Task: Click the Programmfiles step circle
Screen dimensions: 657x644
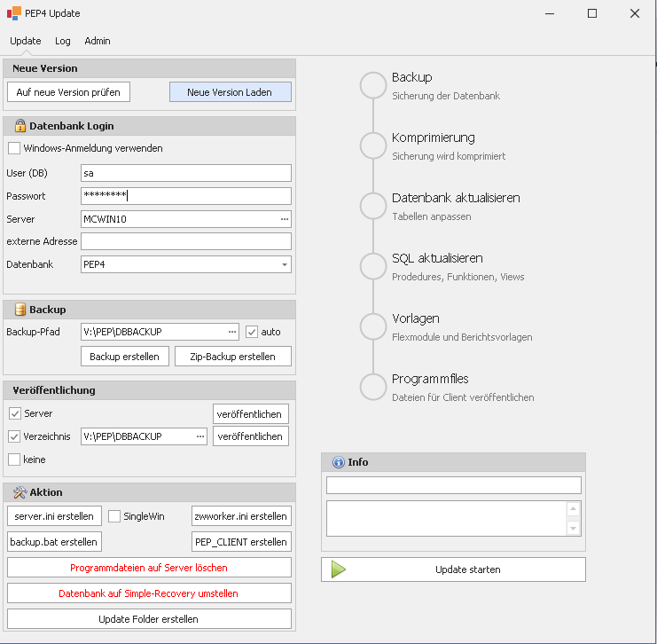Action: tap(372, 387)
